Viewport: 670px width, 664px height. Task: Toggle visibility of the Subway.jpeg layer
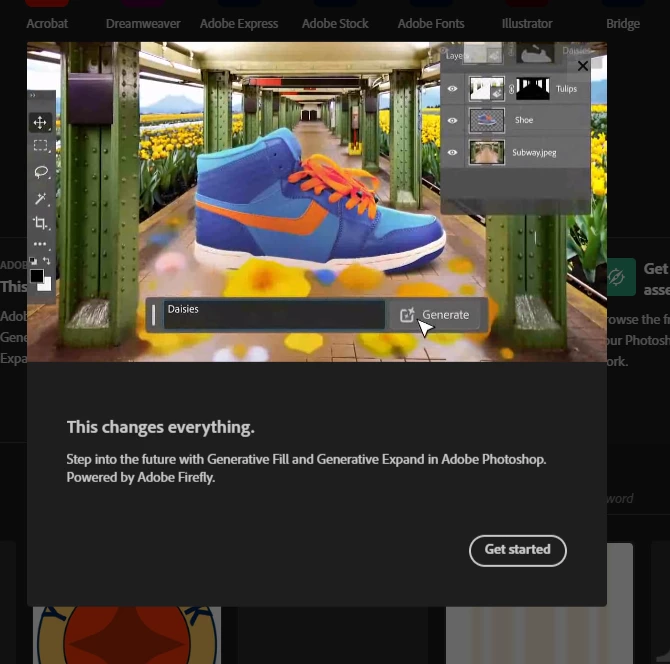[452, 153]
